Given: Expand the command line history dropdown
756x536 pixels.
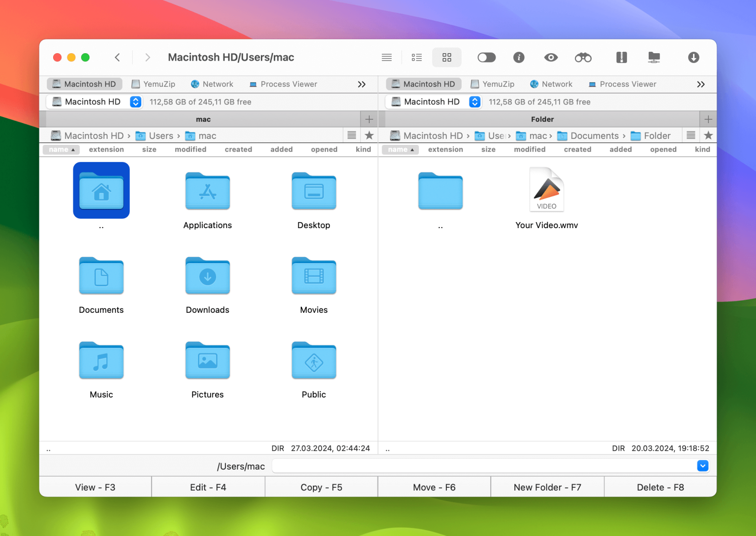Looking at the screenshot, I should (x=702, y=466).
